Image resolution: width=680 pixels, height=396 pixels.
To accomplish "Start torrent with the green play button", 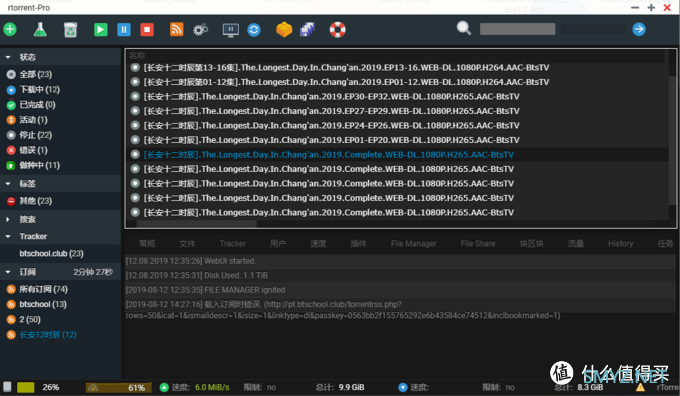I will [101, 29].
